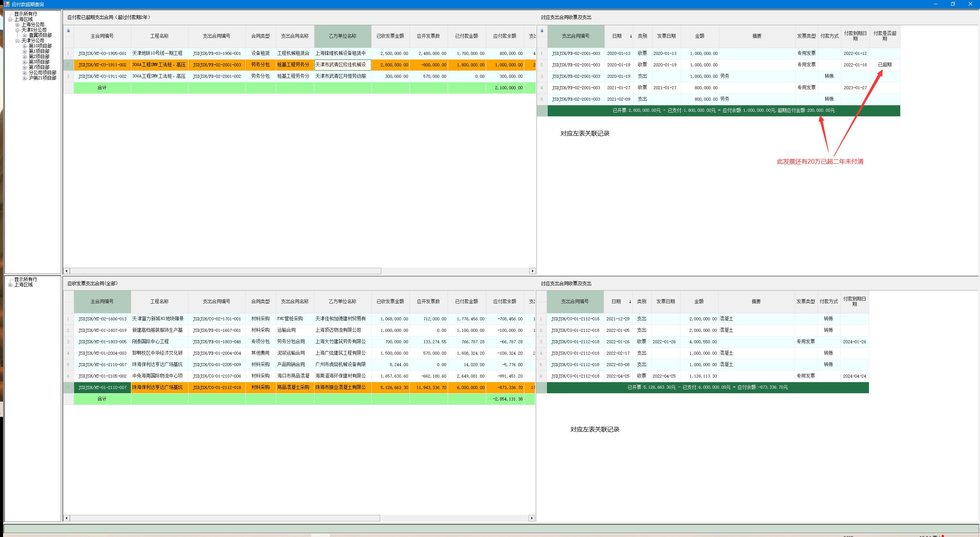
Task: Click date cell 2022-01-26 invoice row
Action: click(618, 342)
